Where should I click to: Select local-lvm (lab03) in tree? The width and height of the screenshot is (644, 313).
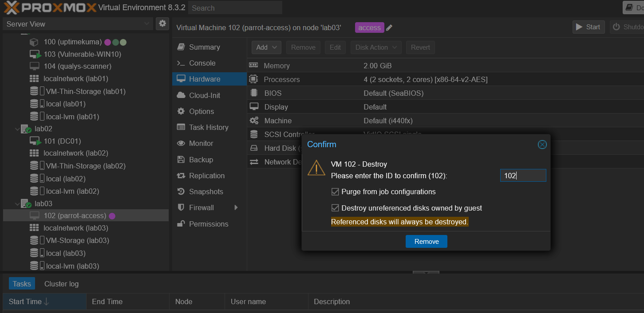(x=86, y=266)
